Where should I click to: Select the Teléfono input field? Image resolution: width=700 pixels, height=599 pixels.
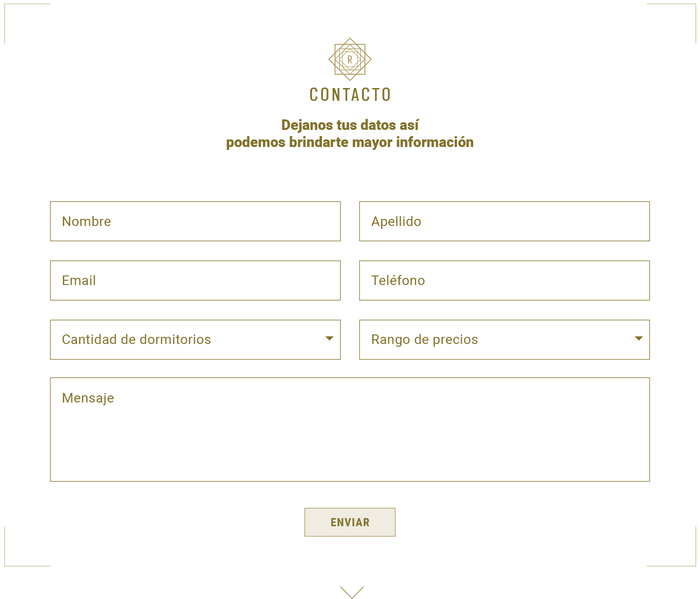point(505,281)
